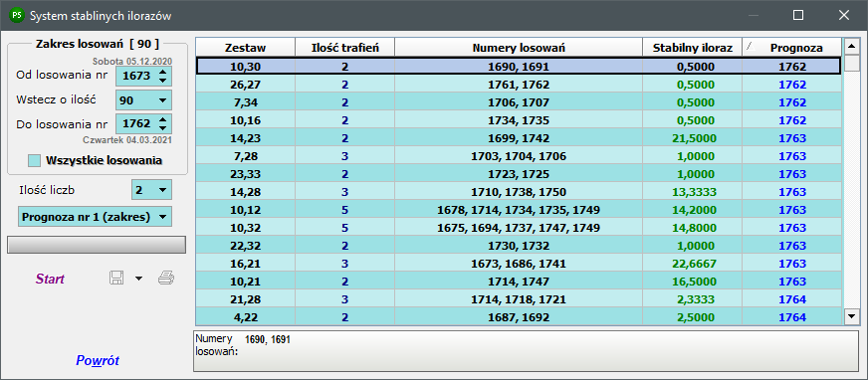Select the row with Zestaw 23,33

(519, 174)
